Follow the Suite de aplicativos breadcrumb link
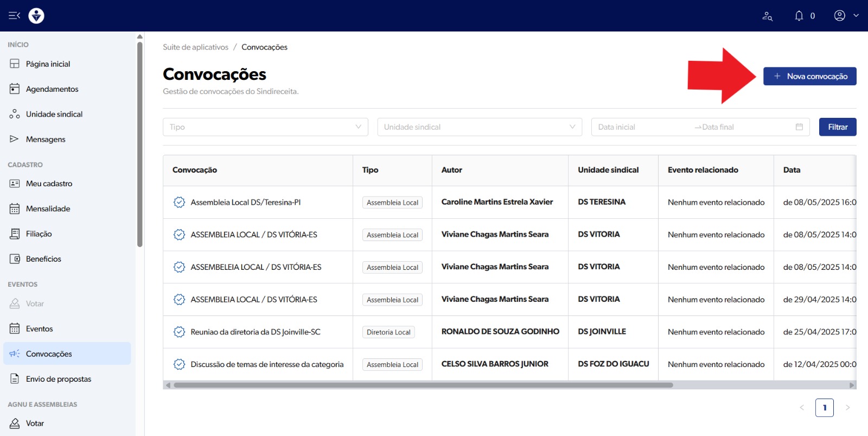 tap(195, 47)
